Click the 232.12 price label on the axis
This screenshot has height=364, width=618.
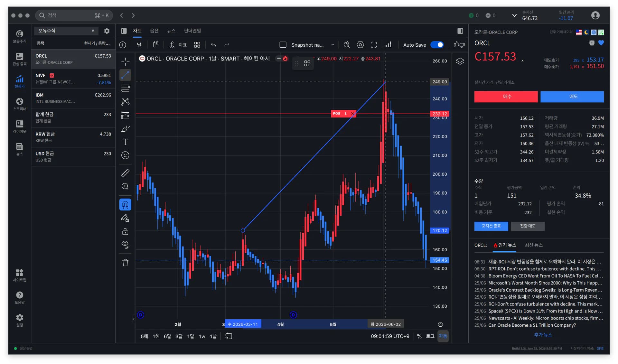440,114
